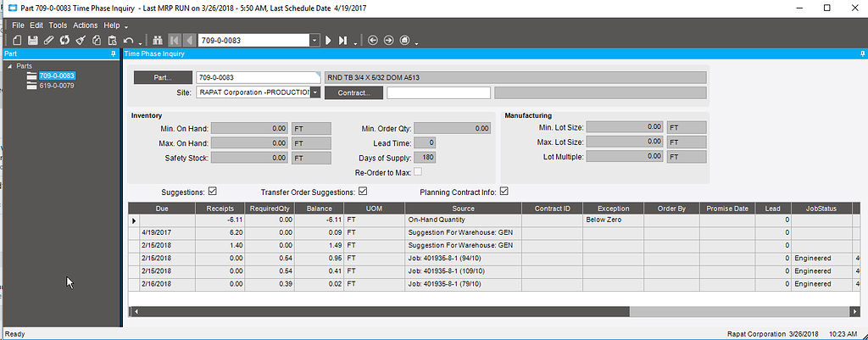Click the Save icon in the toolbar

click(x=32, y=40)
